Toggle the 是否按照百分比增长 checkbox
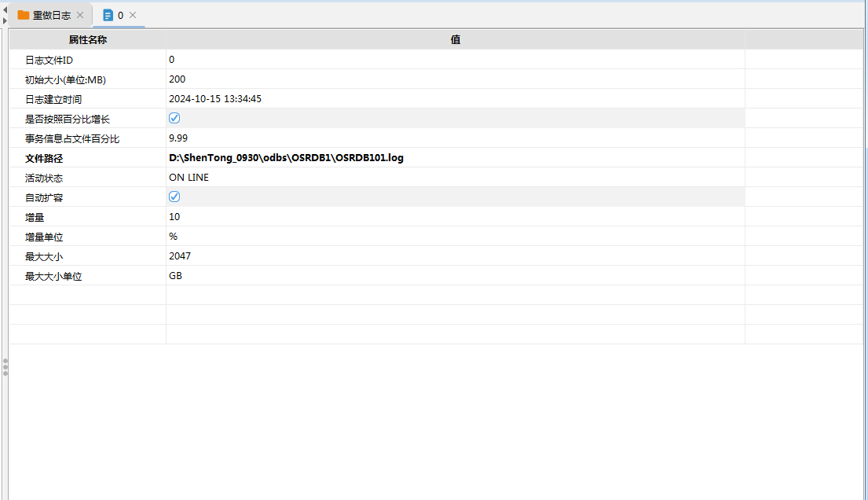This screenshot has width=868, height=500. [174, 118]
